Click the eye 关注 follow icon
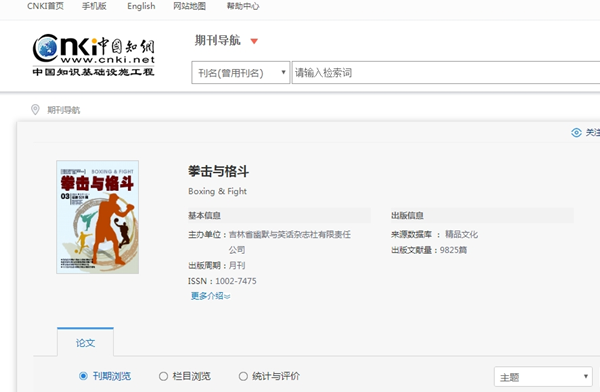Viewport: 600px width, 392px height. coord(576,132)
